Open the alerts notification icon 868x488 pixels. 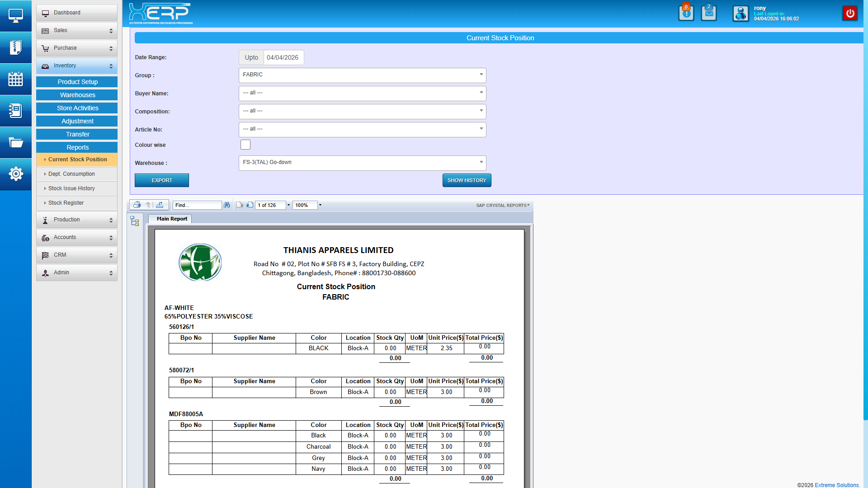point(686,13)
